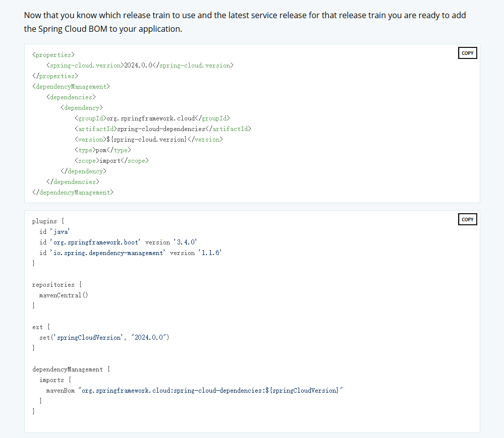Click the '3.4.0' Spring Boot version string

(187, 242)
